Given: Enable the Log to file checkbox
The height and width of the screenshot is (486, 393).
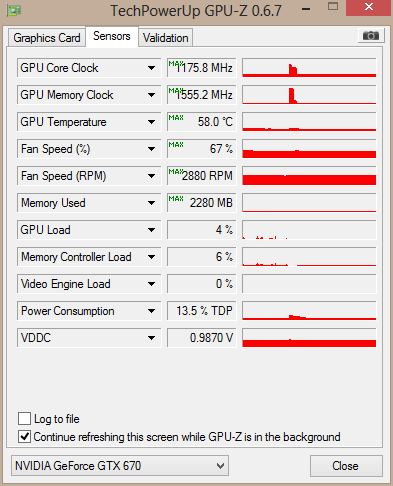Looking at the screenshot, I should click(x=24, y=418).
